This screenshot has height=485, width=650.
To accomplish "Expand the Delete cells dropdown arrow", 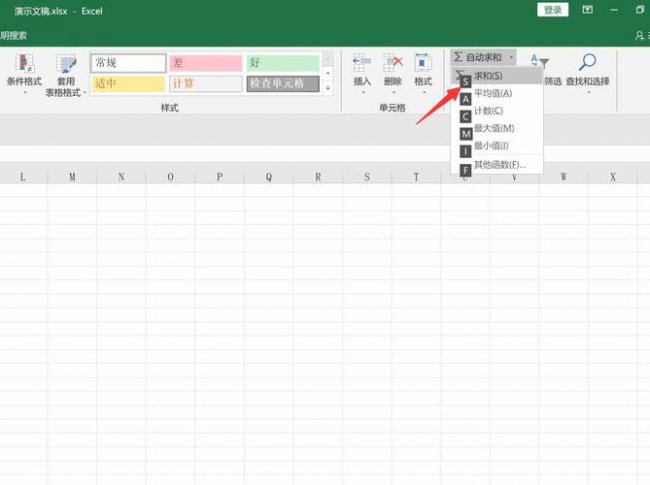I will pyautogui.click(x=393, y=92).
